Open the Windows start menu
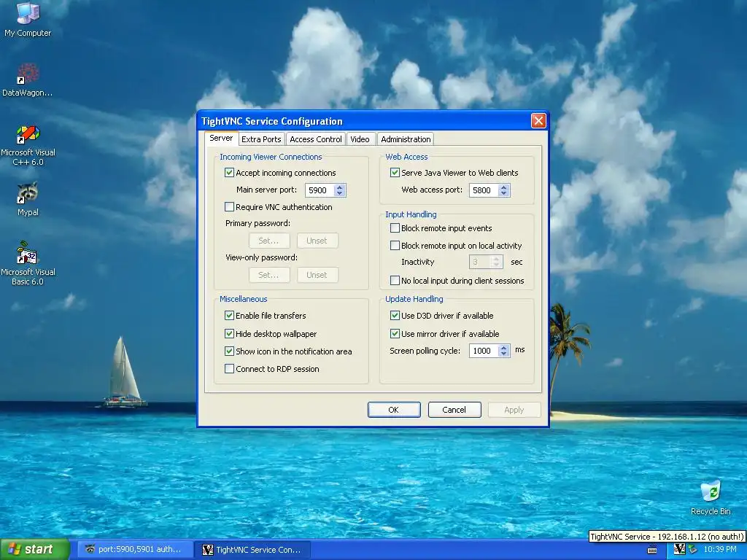This screenshot has width=747, height=560. pyautogui.click(x=35, y=550)
